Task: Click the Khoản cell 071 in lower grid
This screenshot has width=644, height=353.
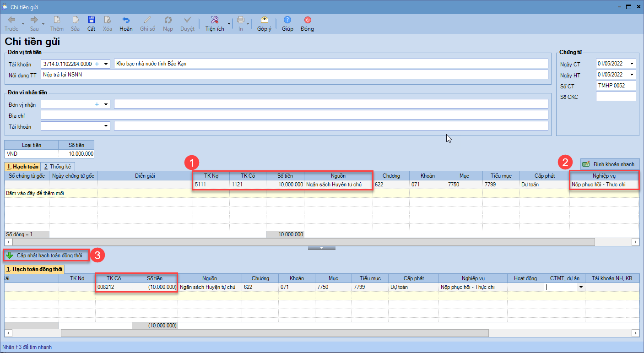Action: pyautogui.click(x=297, y=287)
